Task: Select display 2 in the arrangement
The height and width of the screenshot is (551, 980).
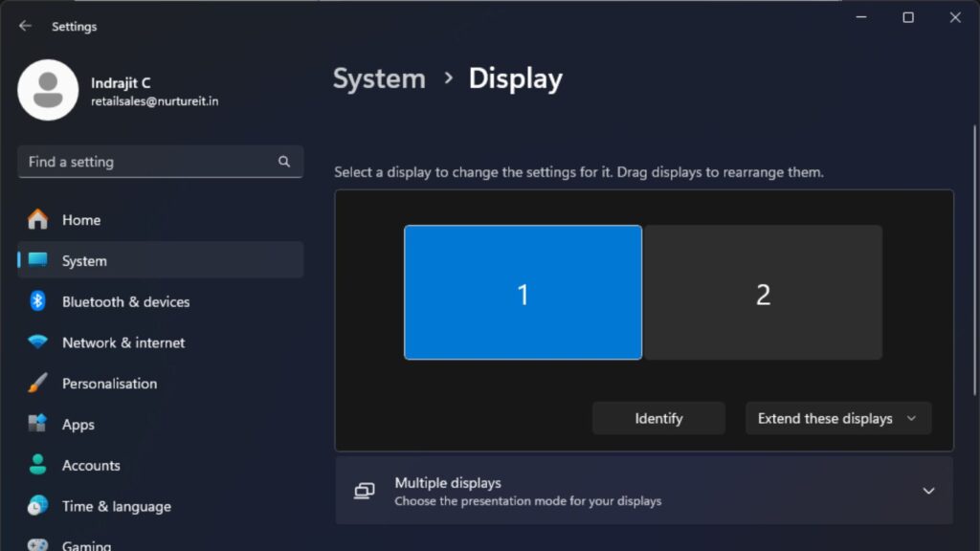Action: tap(763, 293)
